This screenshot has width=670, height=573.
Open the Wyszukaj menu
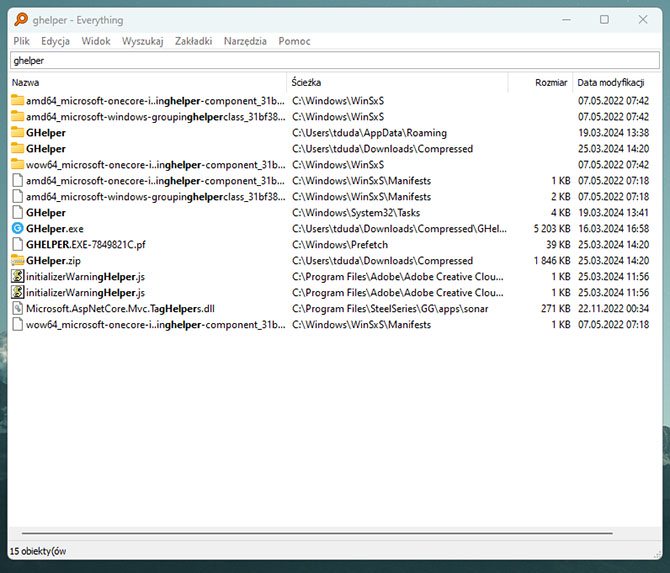[x=142, y=41]
